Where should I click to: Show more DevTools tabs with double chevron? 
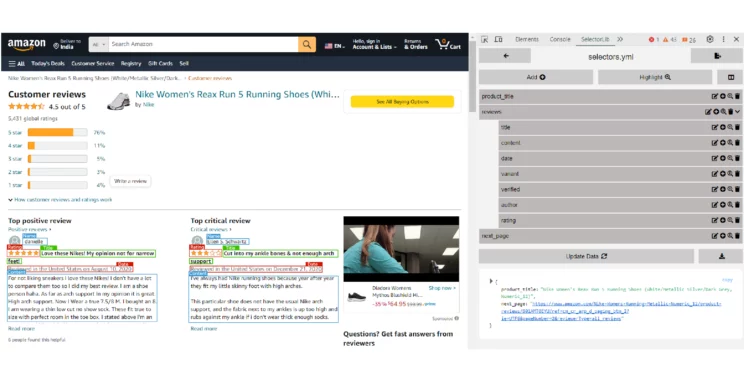pos(620,39)
